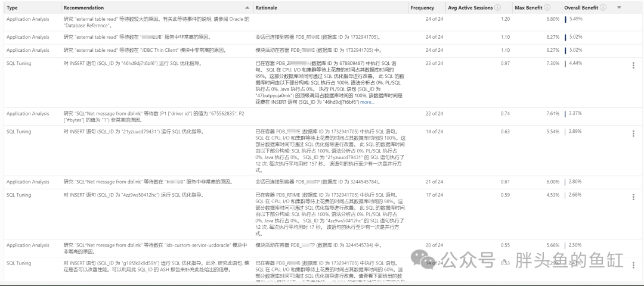Viewport: 644px width, 286px height.
Task: Open the Overall Benefit column dropdown arrow
Action: (x=620, y=7)
